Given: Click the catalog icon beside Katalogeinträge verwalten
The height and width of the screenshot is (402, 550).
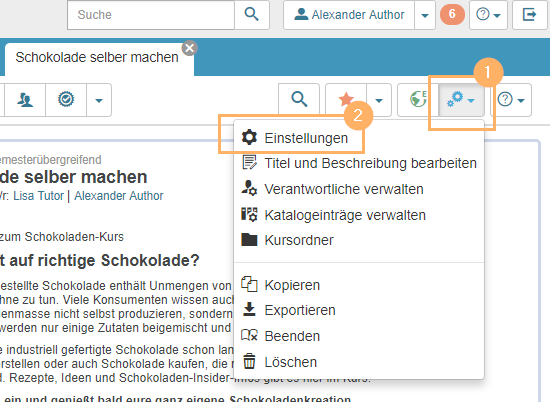Looking at the screenshot, I should (x=249, y=214).
